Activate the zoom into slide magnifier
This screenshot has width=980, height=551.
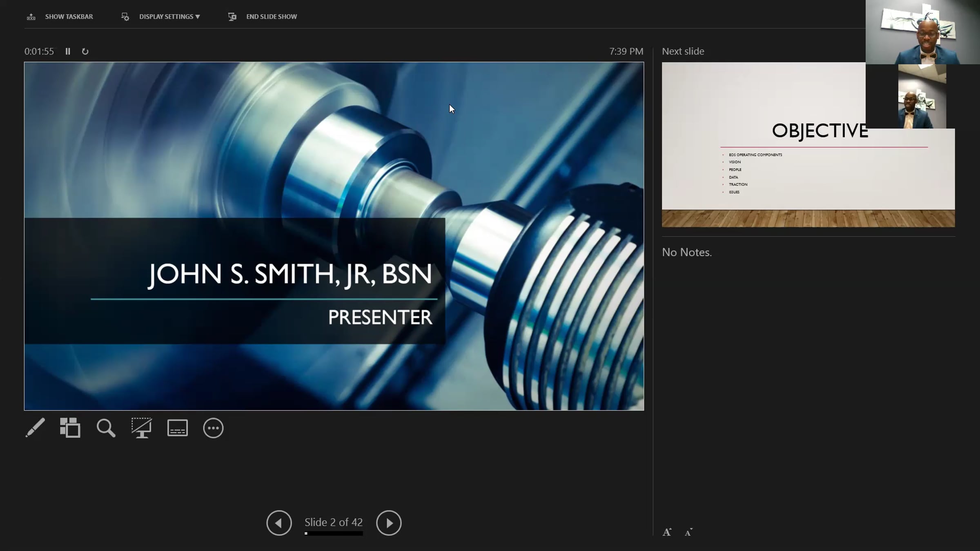click(106, 428)
